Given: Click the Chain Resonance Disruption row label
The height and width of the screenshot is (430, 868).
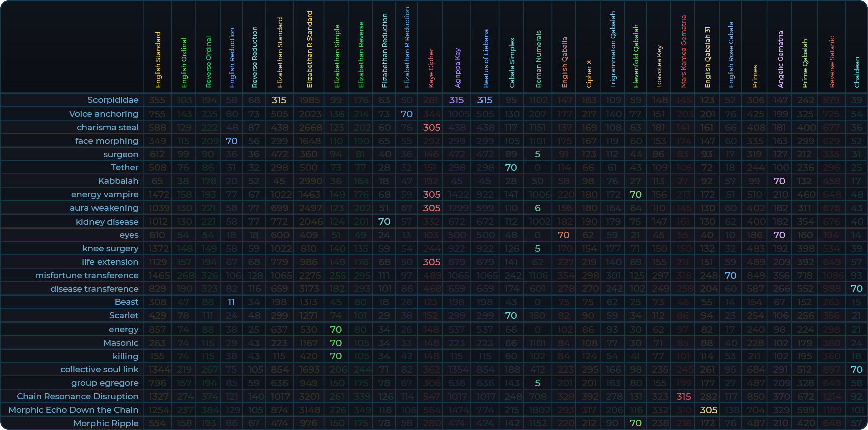Looking at the screenshot, I should (77, 396).
